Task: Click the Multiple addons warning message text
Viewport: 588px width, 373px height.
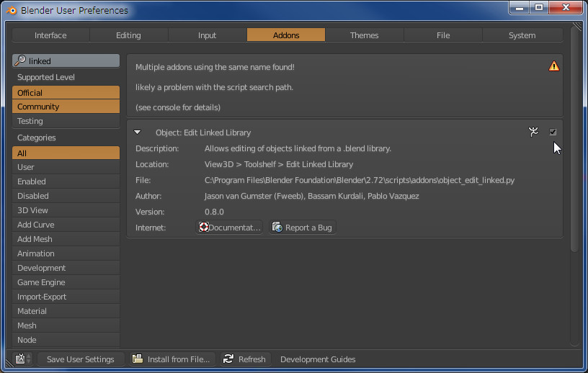Action: coord(215,67)
